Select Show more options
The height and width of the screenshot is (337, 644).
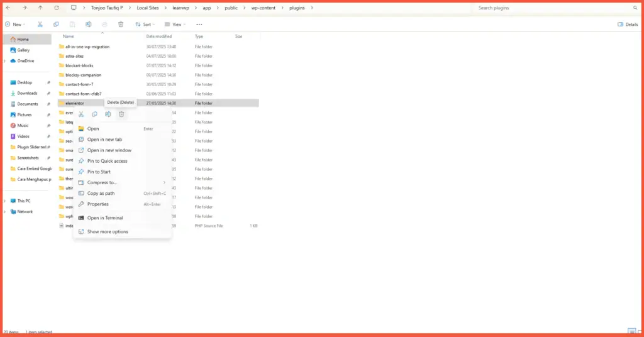click(x=122, y=231)
